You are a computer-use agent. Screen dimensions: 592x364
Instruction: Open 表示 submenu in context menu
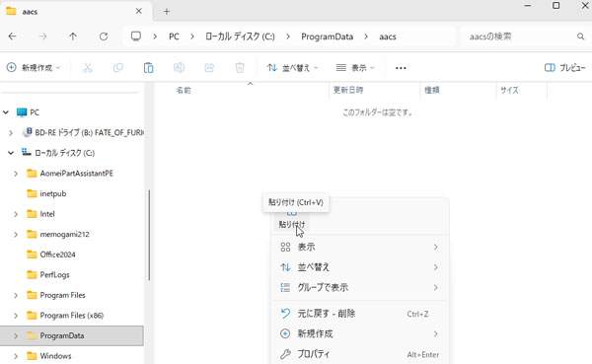359,248
